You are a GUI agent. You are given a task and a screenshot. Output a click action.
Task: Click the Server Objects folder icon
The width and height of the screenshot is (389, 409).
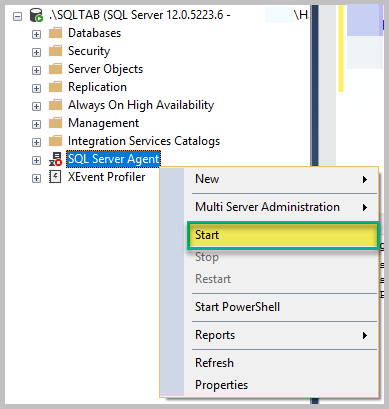tap(55, 69)
